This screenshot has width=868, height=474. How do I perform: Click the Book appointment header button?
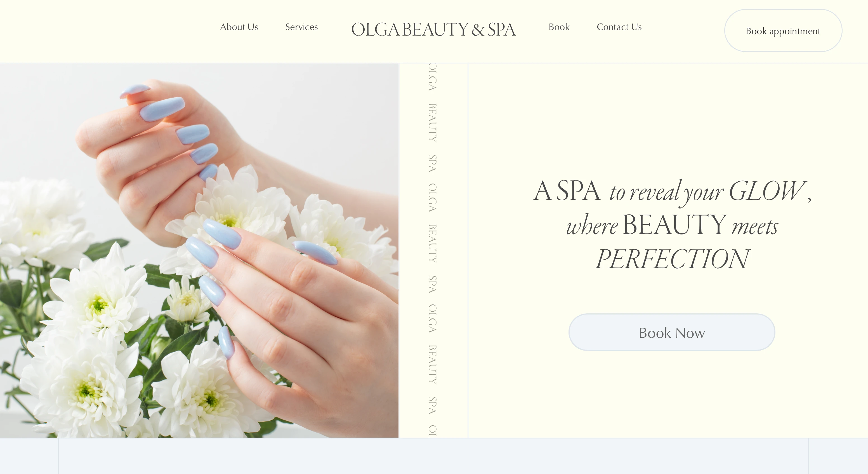pos(783,31)
